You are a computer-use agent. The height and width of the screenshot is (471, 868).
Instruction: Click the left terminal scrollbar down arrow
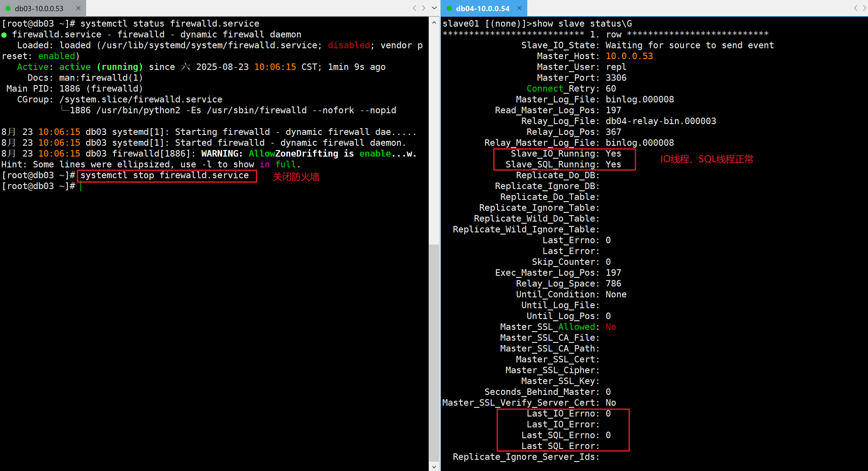point(434,466)
